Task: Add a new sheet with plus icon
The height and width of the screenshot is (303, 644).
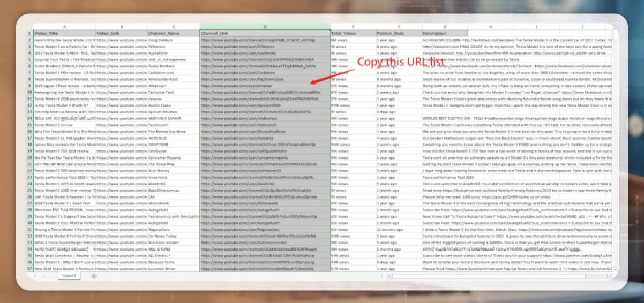Action: tap(94, 276)
